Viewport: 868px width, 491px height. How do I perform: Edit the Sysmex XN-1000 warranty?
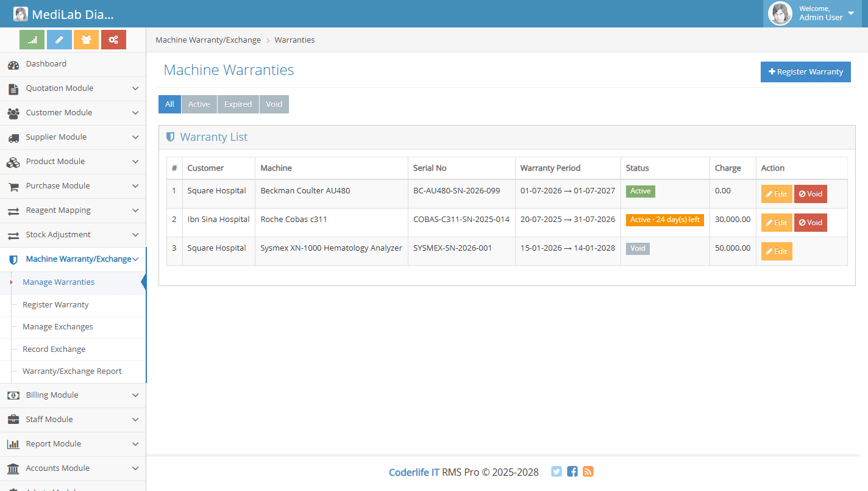point(777,251)
